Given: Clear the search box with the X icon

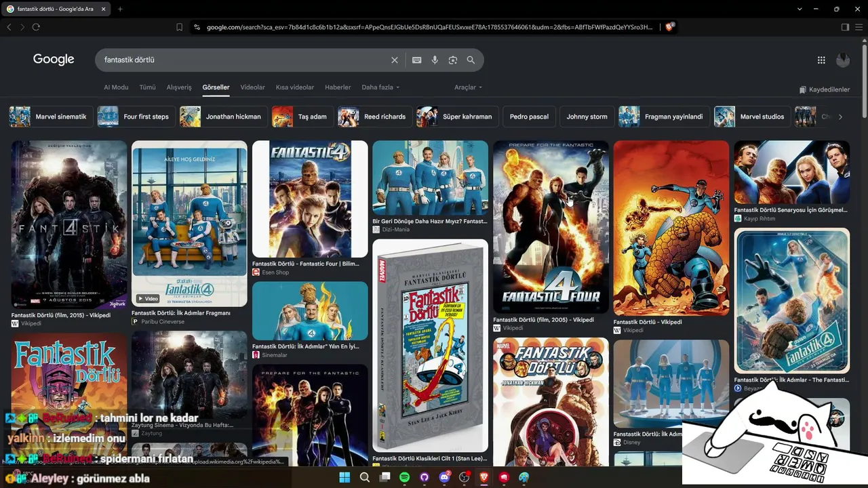Looking at the screenshot, I should pyautogui.click(x=395, y=60).
